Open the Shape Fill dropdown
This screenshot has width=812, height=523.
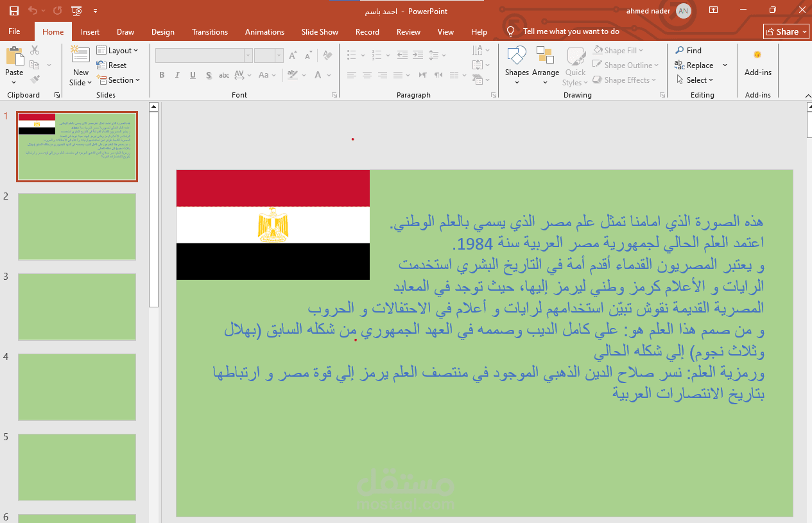619,50
